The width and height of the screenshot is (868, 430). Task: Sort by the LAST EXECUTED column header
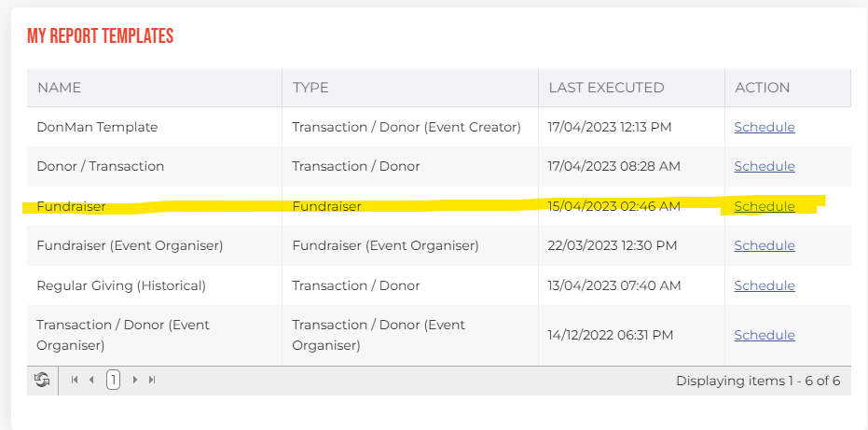[x=606, y=88]
